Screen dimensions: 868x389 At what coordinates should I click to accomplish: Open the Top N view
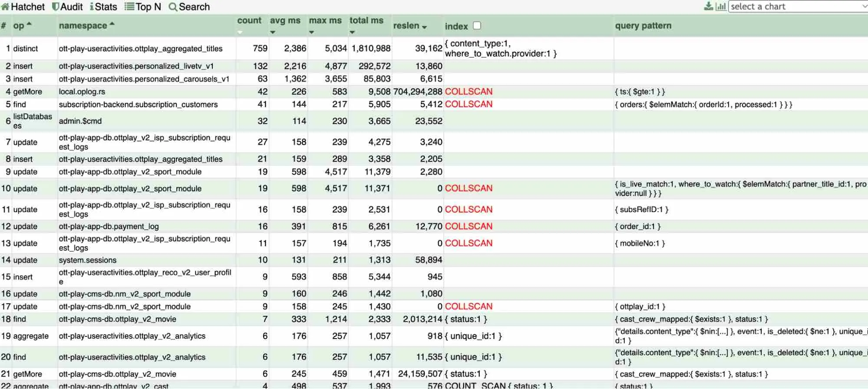(x=143, y=7)
